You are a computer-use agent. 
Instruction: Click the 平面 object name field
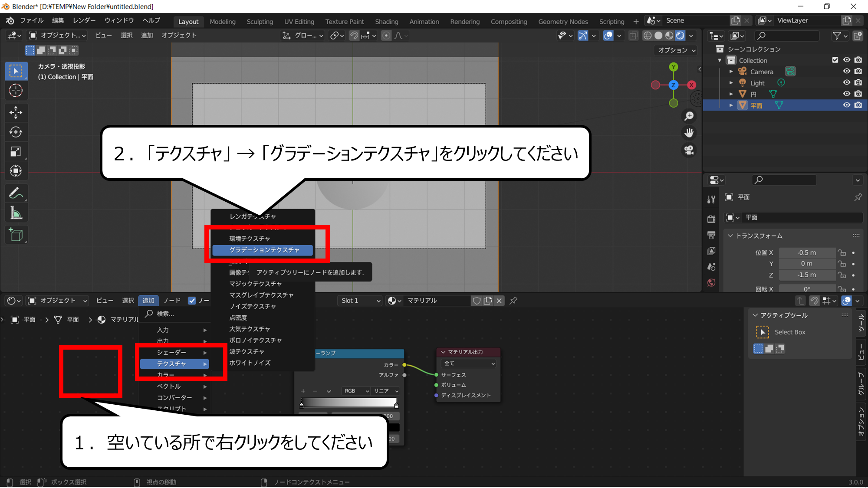(802, 217)
